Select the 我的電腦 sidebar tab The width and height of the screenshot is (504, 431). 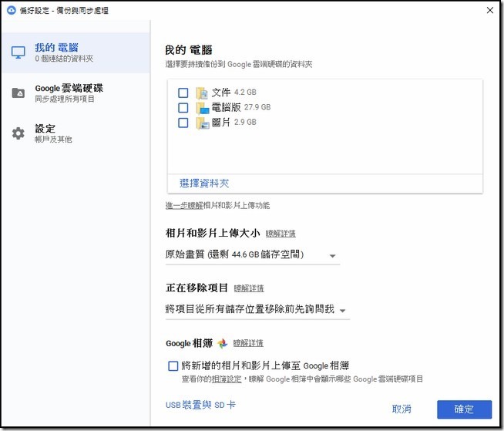pos(76,52)
